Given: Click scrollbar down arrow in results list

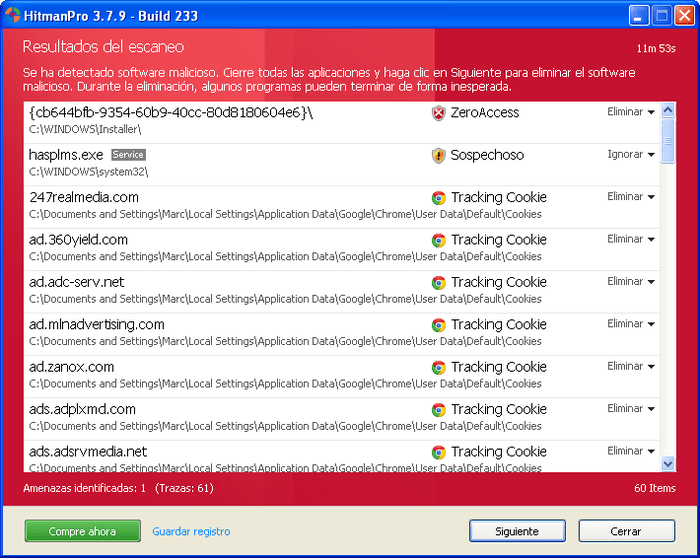Looking at the screenshot, I should [x=668, y=463].
